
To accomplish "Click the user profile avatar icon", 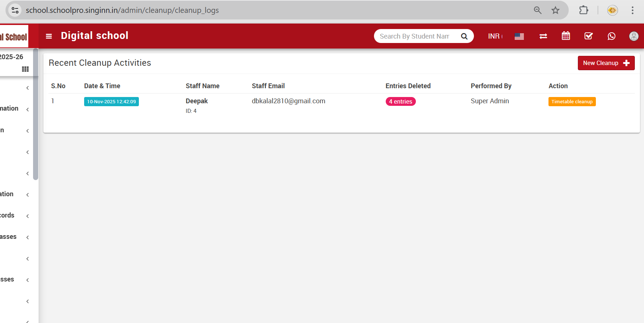I will point(634,36).
